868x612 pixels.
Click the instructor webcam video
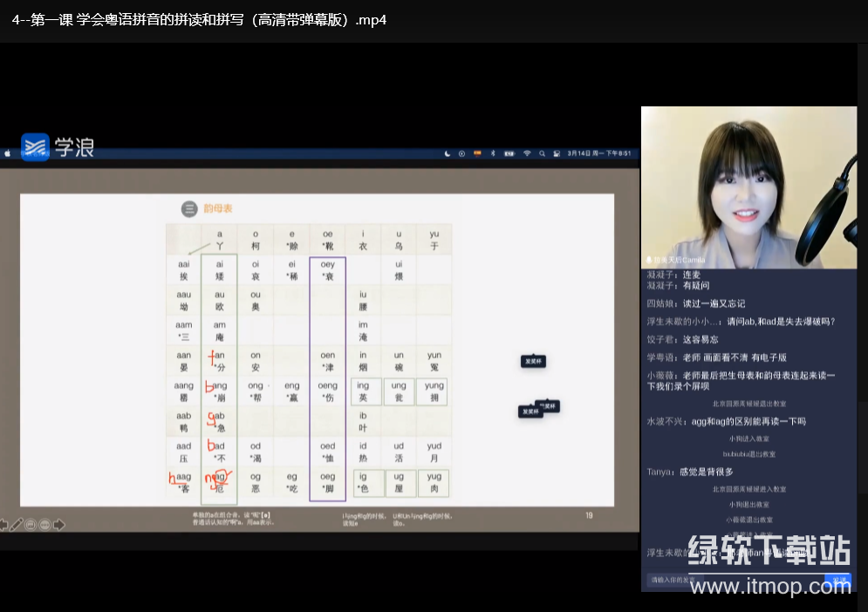pos(748,187)
